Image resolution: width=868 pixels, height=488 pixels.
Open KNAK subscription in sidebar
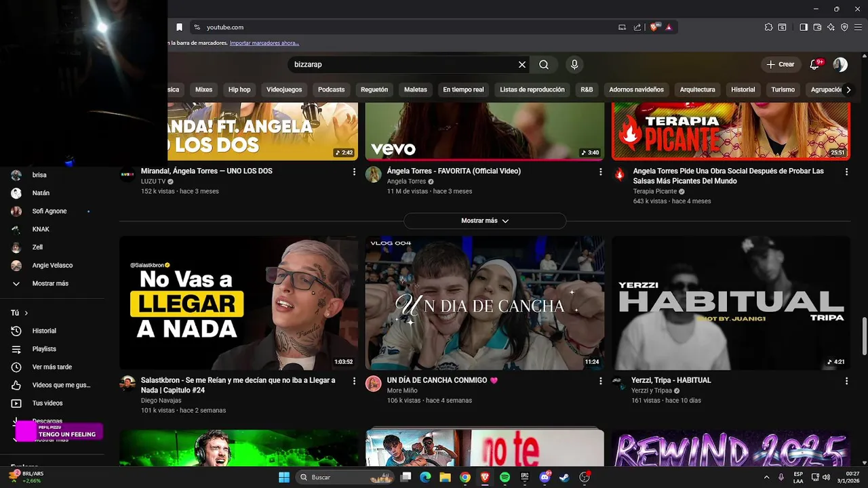tap(41, 229)
